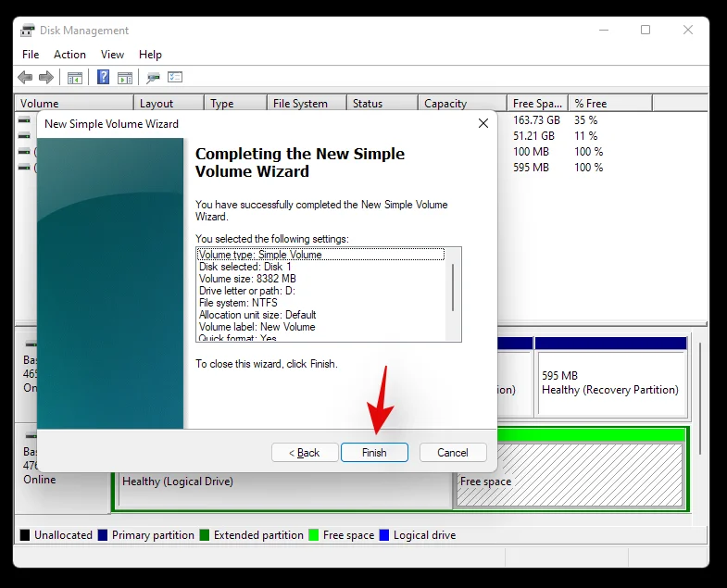Click the 163.73 GB free space cell
Screen dimensions: 727x588
(x=536, y=120)
